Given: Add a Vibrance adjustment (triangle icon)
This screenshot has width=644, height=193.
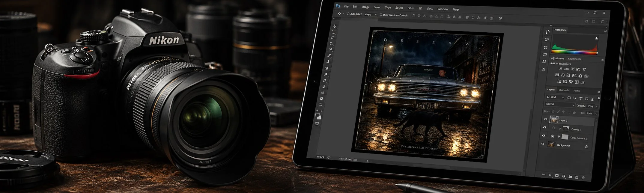Looking at the screenshot, I should click(584, 70).
